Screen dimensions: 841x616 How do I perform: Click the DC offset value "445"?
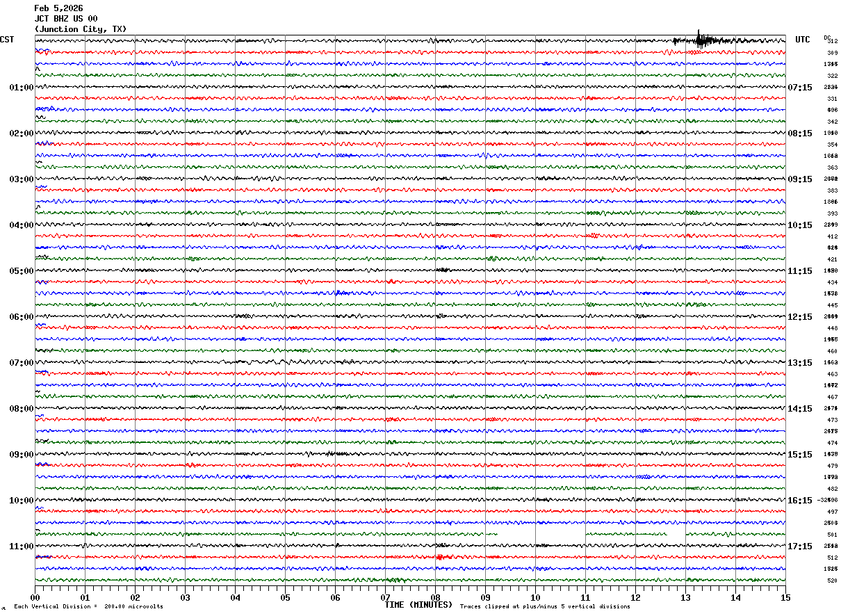[x=832, y=305]
